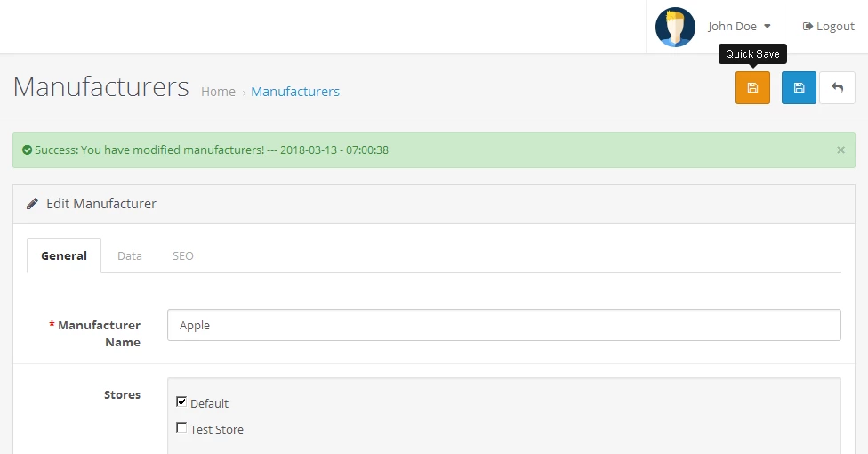Dismiss the success alert with the X
The width and height of the screenshot is (868, 454).
pyautogui.click(x=841, y=150)
